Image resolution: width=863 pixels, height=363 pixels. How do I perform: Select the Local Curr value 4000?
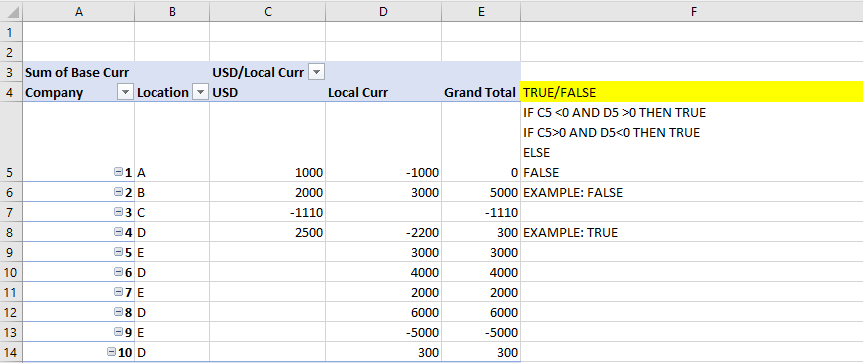(x=384, y=271)
